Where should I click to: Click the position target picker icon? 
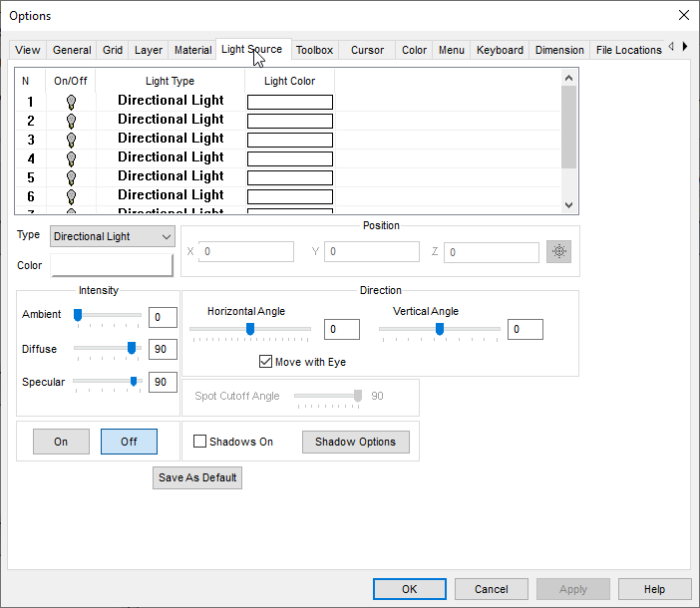pos(558,252)
